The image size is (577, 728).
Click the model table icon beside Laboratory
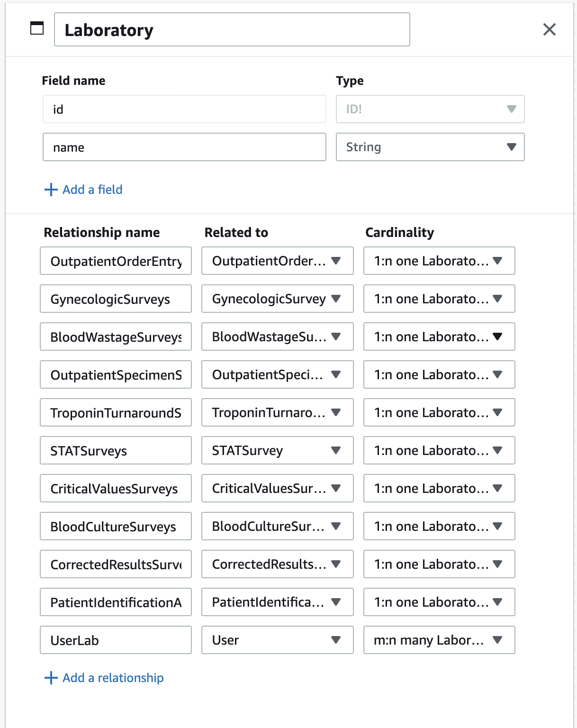tap(37, 28)
